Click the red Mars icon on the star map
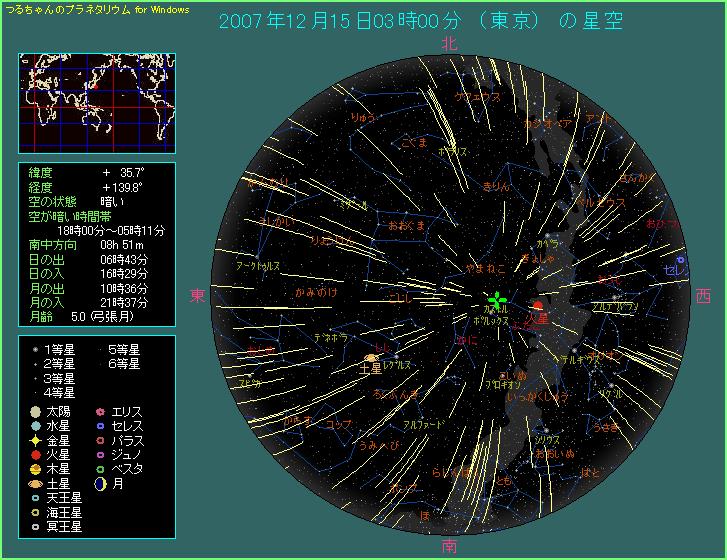 pos(538,305)
